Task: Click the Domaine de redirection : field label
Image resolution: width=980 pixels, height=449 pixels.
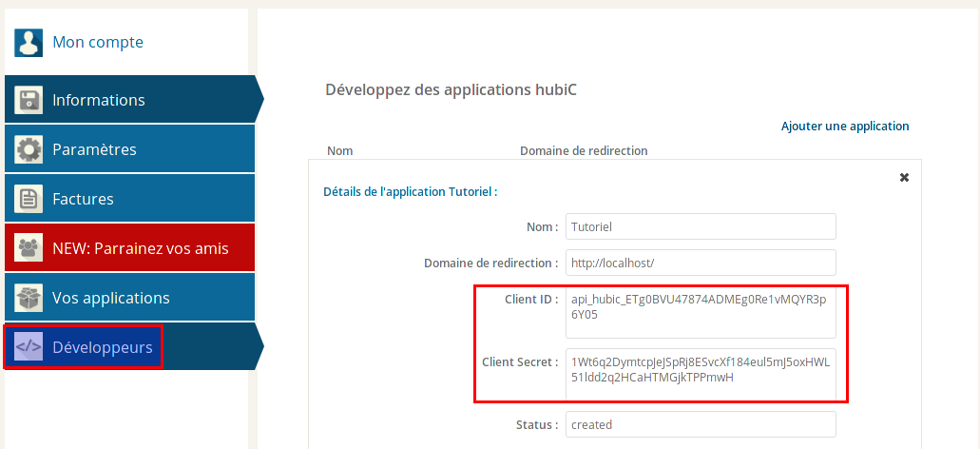Action: (x=491, y=264)
